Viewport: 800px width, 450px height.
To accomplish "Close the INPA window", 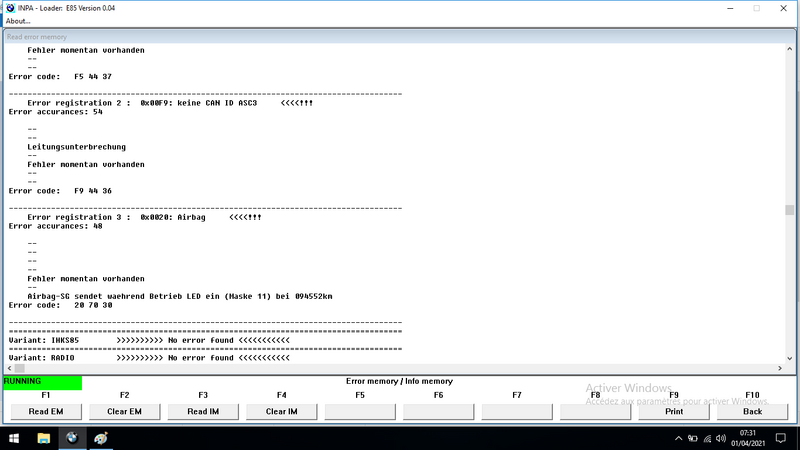I will [784, 8].
